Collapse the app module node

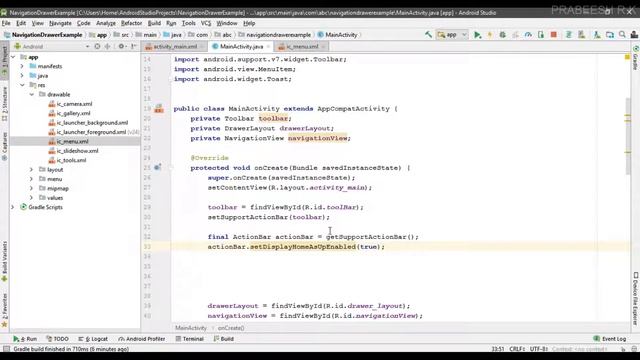click(x=13, y=57)
